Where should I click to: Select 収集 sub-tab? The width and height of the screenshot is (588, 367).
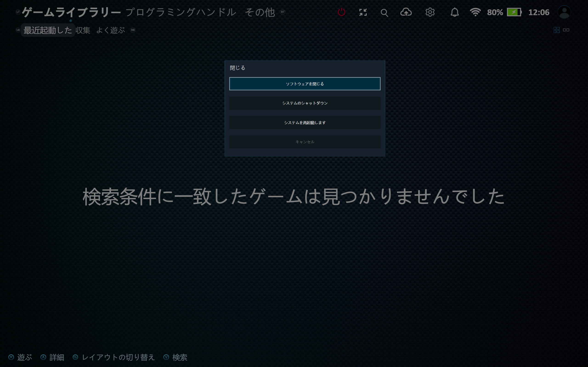83,30
